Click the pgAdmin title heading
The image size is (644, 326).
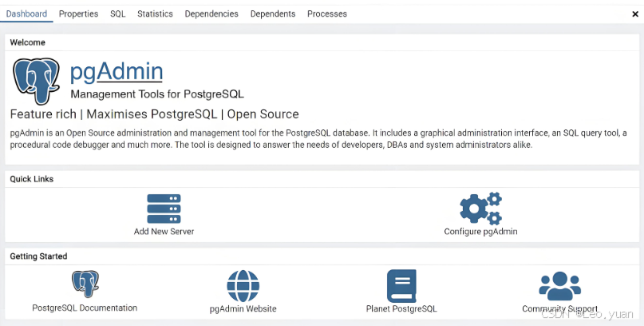pos(117,72)
